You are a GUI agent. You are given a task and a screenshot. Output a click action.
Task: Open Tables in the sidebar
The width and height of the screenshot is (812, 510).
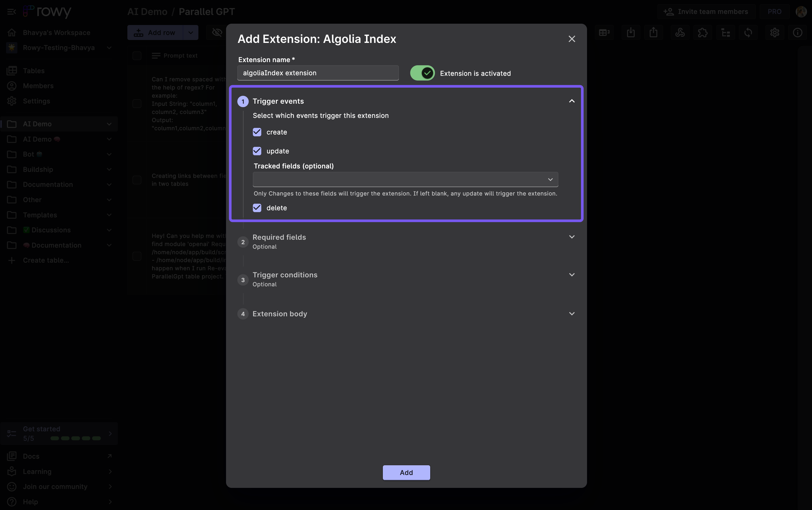pos(59,71)
